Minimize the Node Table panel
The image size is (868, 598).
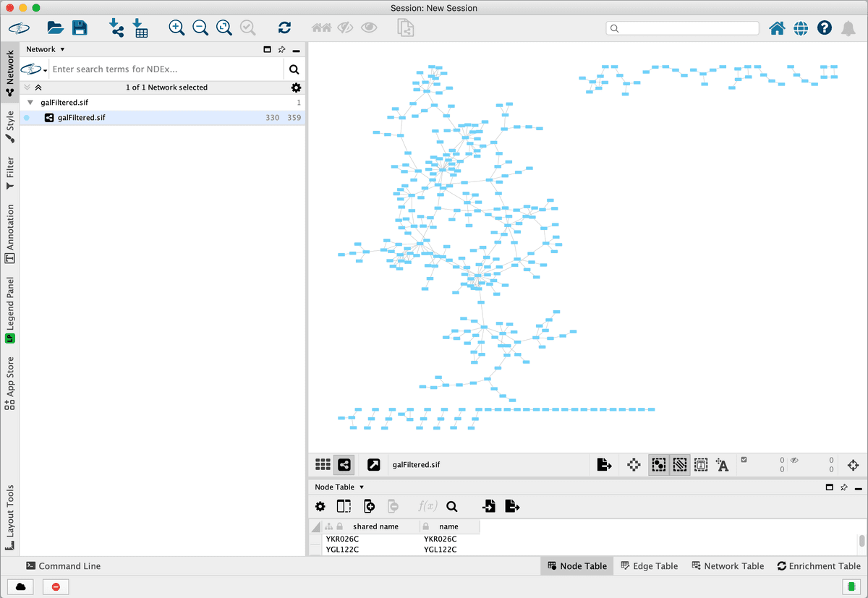pos(858,488)
